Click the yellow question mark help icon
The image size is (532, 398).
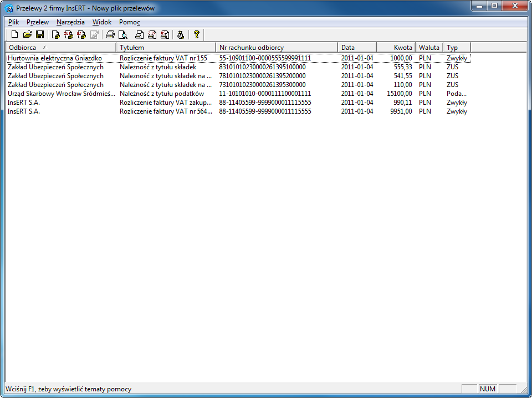(196, 34)
